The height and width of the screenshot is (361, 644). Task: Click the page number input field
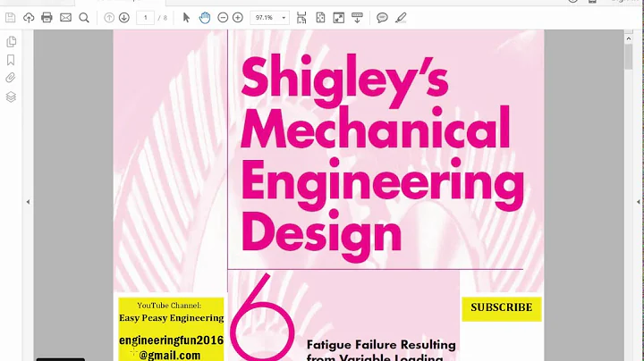point(145,18)
